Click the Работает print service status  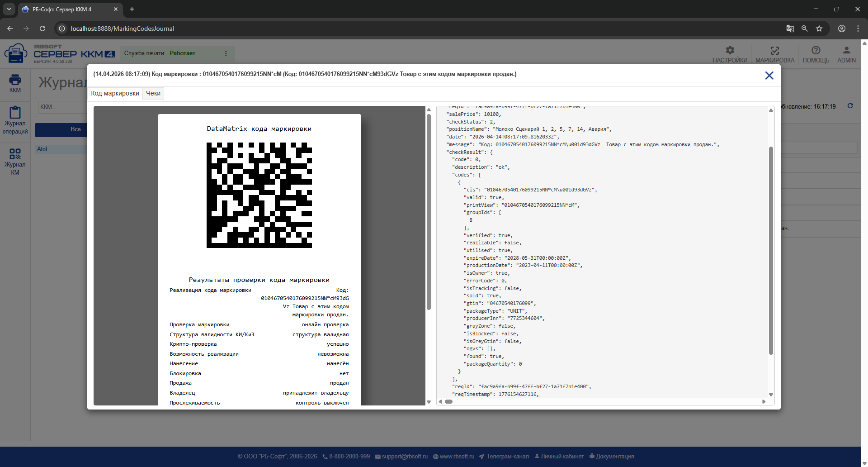pyautogui.click(x=183, y=53)
